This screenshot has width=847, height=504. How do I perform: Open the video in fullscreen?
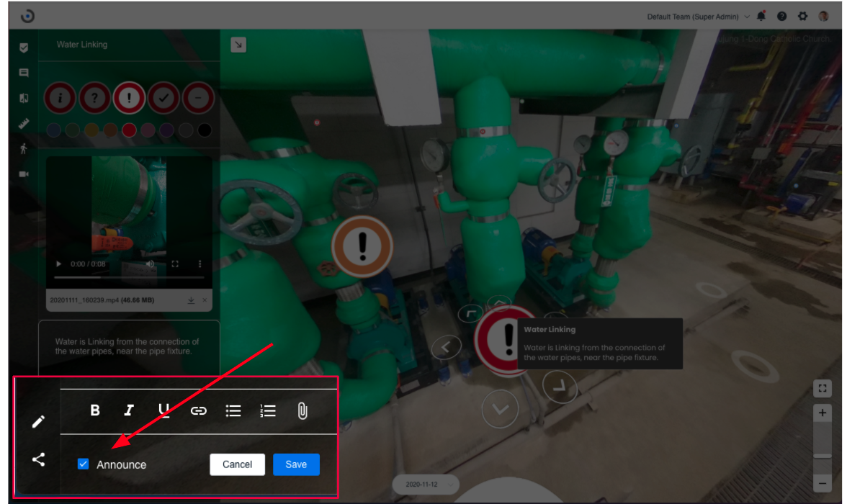[x=175, y=264]
